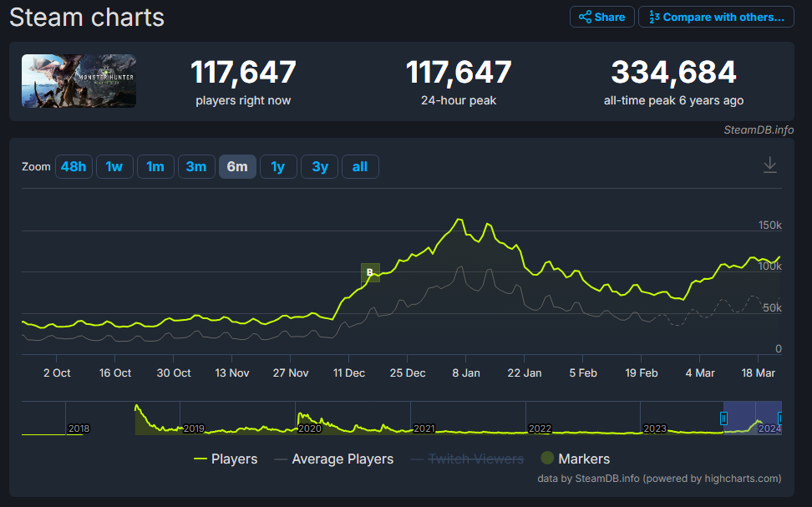Select the 48h zoom range

[74, 166]
